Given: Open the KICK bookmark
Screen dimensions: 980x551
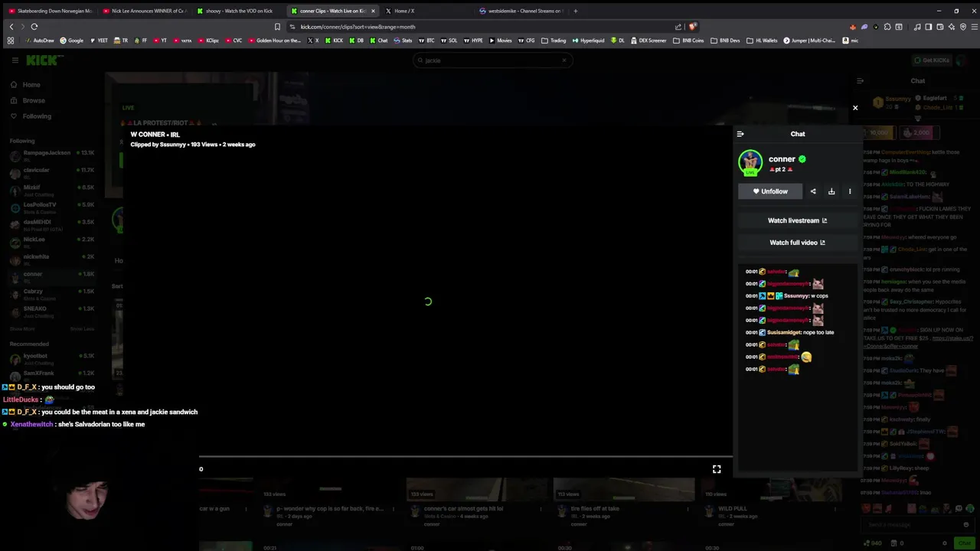Looking at the screenshot, I should [x=334, y=41].
